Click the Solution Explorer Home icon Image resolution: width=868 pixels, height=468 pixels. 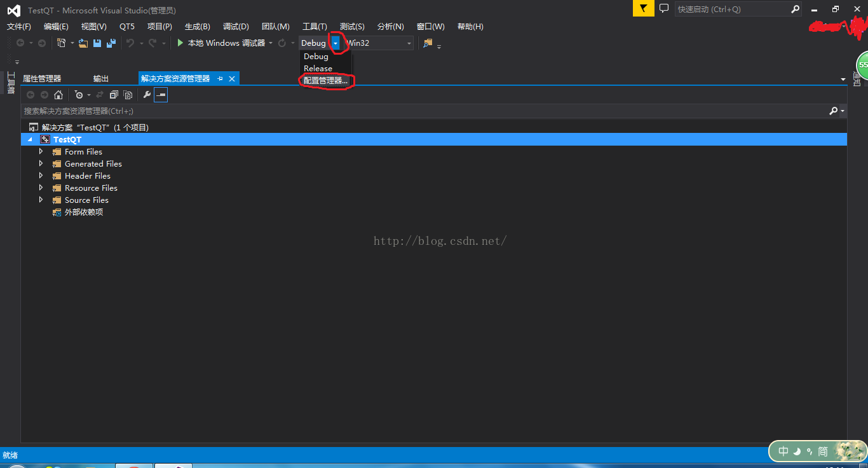tap(58, 95)
